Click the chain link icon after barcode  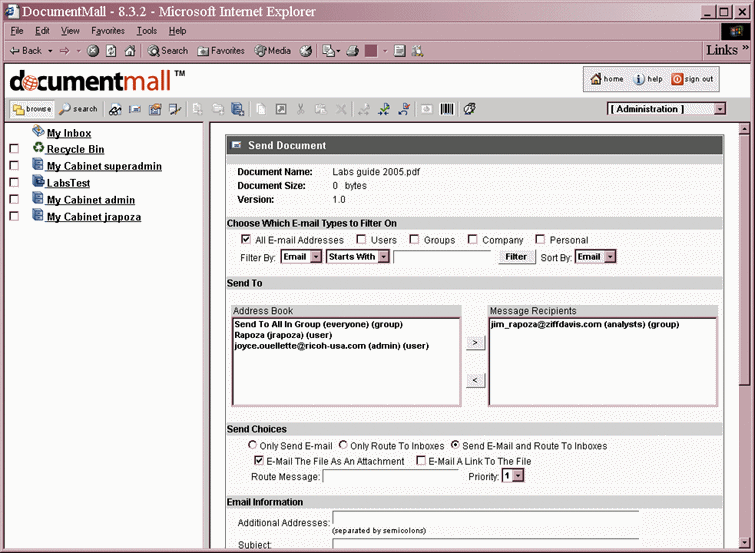point(470,109)
